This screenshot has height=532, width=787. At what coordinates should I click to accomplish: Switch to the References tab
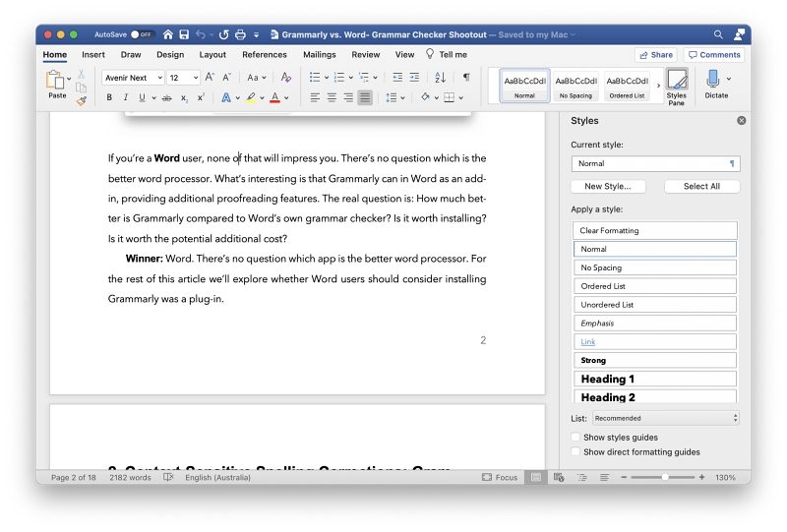click(265, 55)
